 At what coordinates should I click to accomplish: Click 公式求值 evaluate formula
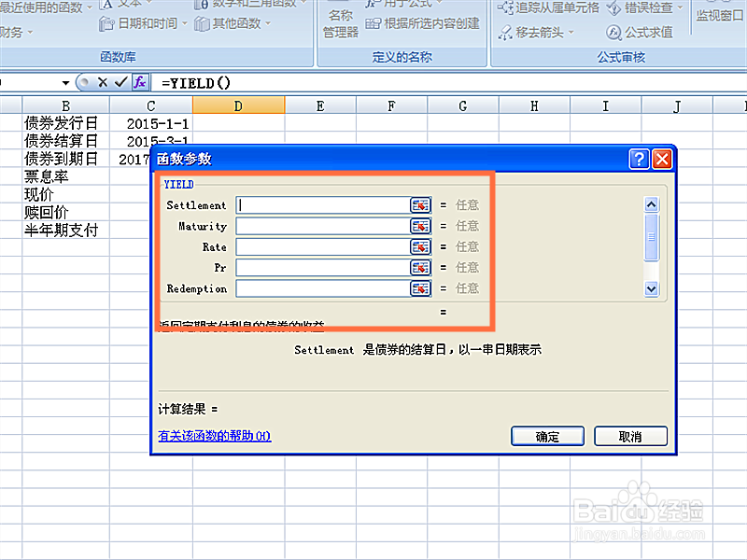point(640,33)
